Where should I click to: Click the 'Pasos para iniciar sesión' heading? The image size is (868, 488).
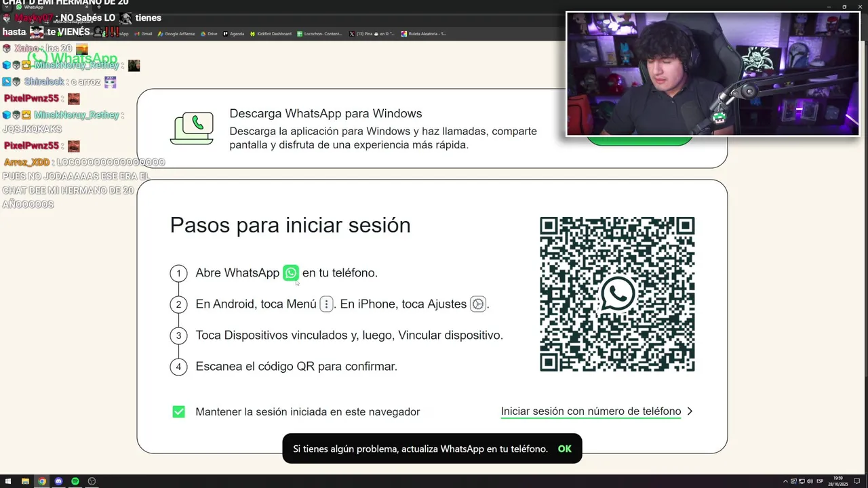(x=290, y=225)
